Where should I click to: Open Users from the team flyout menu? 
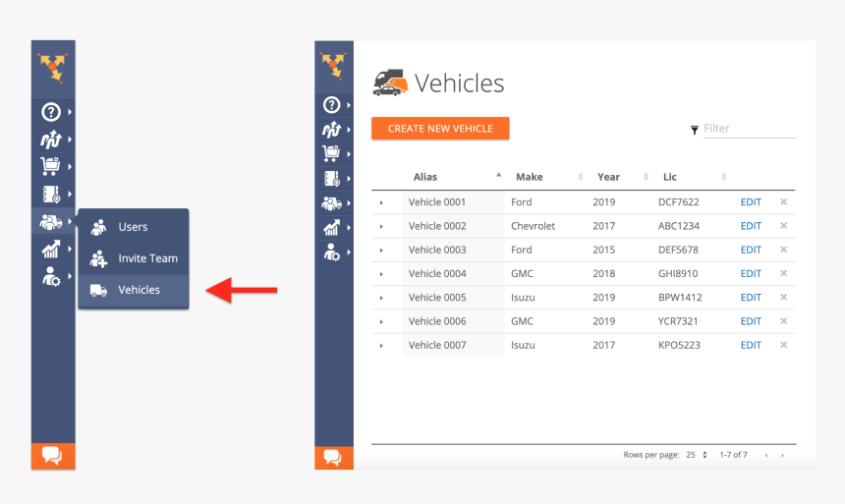coord(134,227)
